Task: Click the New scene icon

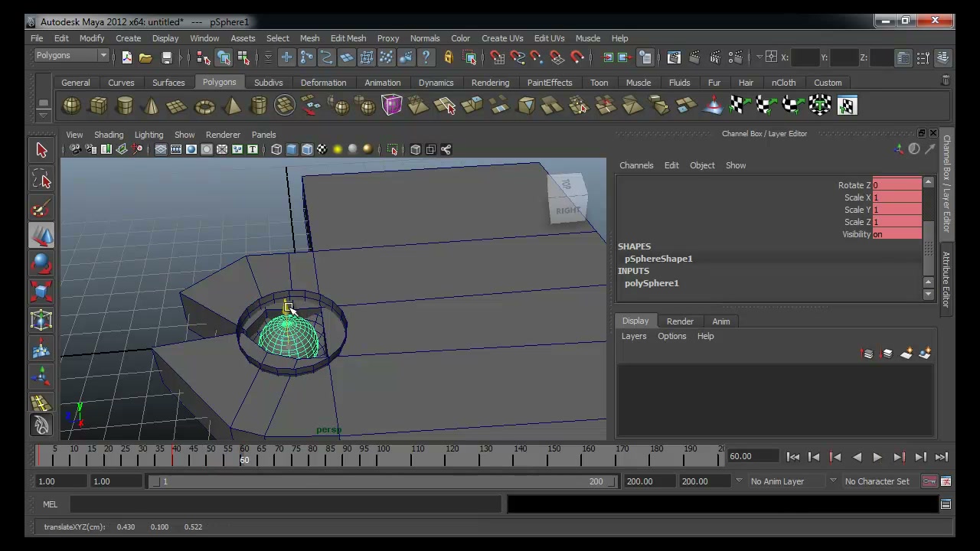Action: coord(126,57)
